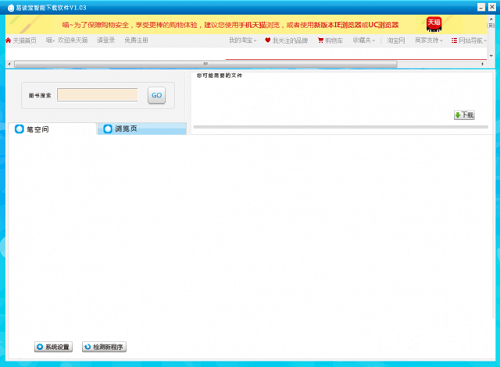The image size is (500, 367).
Task: Click the horizontal scrollbar left arrow
Action: [9, 64]
